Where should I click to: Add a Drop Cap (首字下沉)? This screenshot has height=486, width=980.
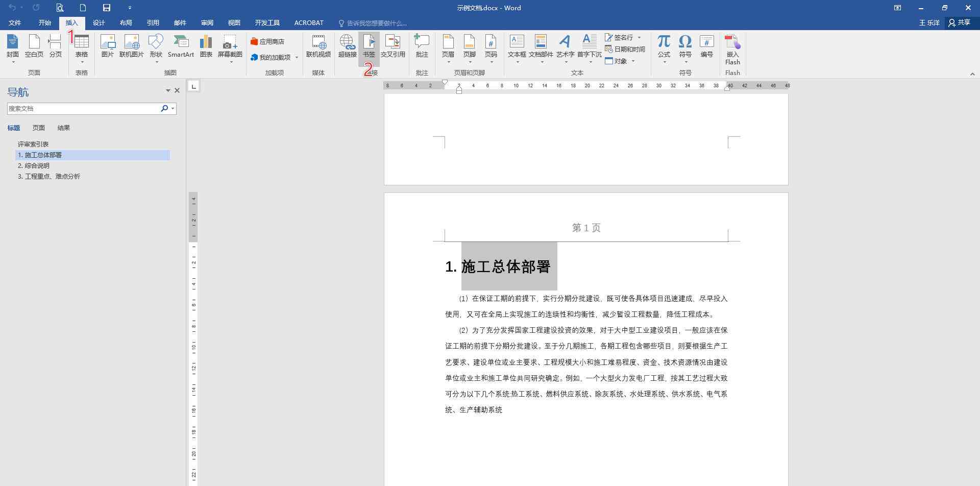(590, 48)
